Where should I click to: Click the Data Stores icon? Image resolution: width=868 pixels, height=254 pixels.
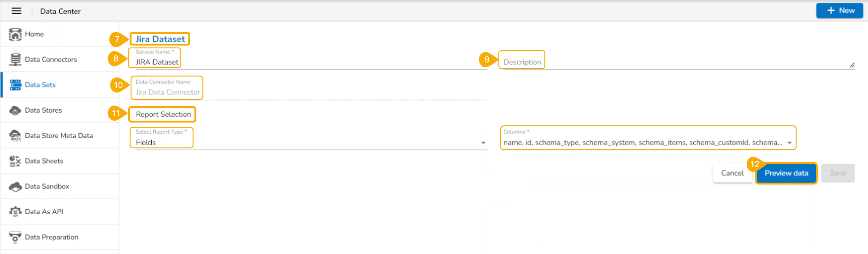(x=15, y=110)
